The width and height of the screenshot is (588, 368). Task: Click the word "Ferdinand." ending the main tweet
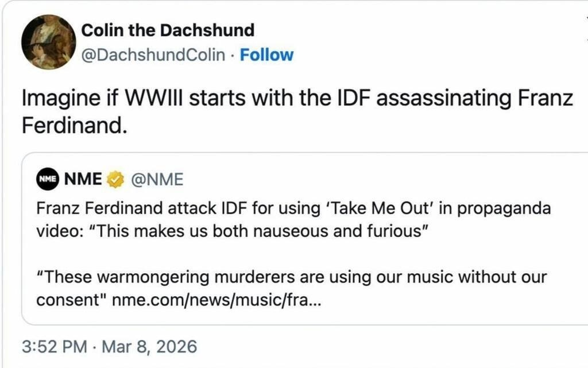(x=73, y=126)
